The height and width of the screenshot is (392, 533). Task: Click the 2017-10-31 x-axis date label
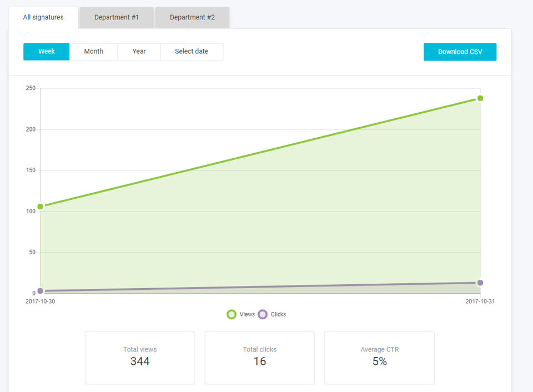pos(480,301)
